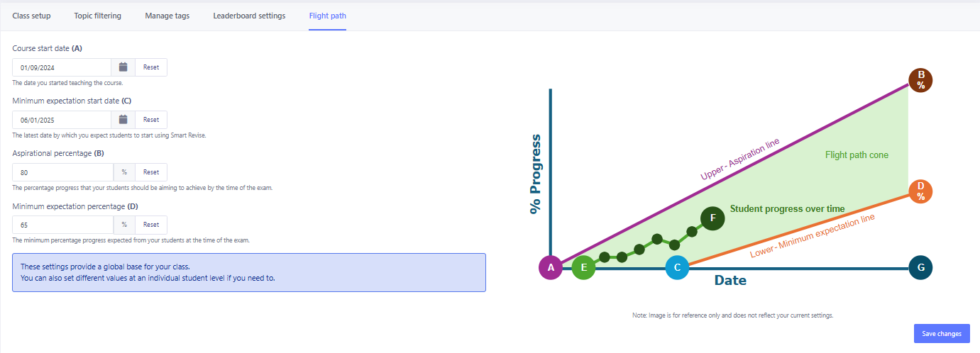Click green marker E on the diagram
The image size is (980, 353).
tap(583, 268)
